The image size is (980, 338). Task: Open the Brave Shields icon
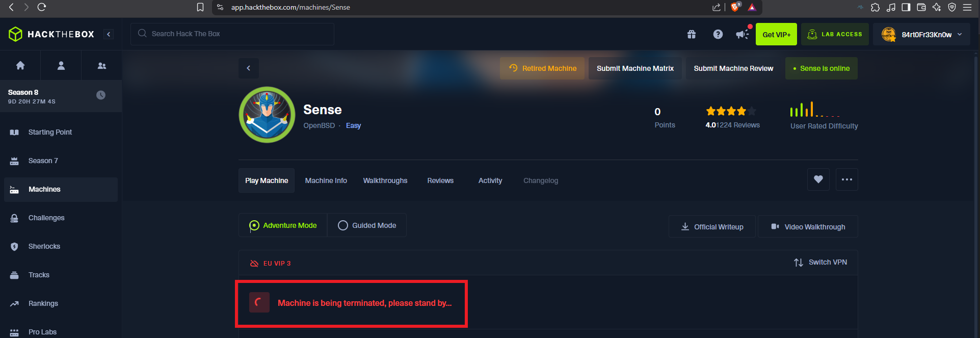click(735, 7)
